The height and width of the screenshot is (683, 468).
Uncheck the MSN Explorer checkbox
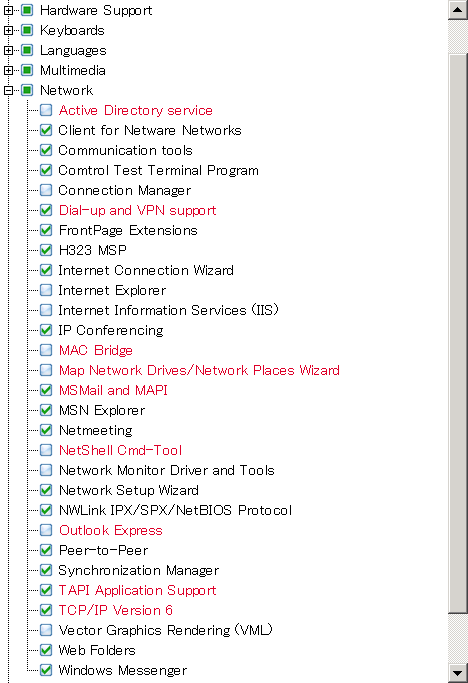46,410
